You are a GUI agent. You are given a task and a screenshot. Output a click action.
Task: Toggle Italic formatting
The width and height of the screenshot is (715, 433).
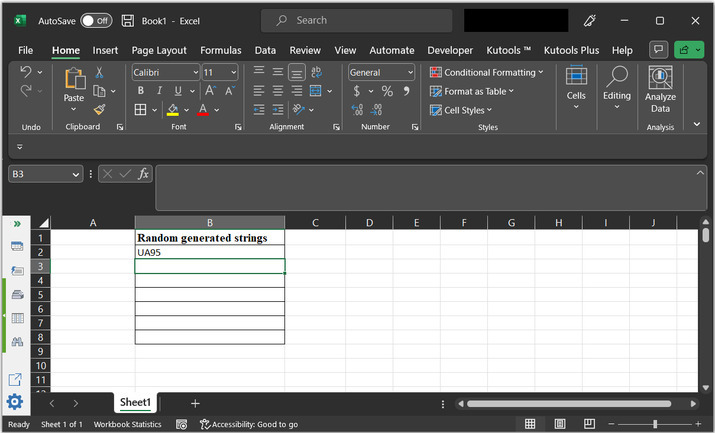point(157,91)
